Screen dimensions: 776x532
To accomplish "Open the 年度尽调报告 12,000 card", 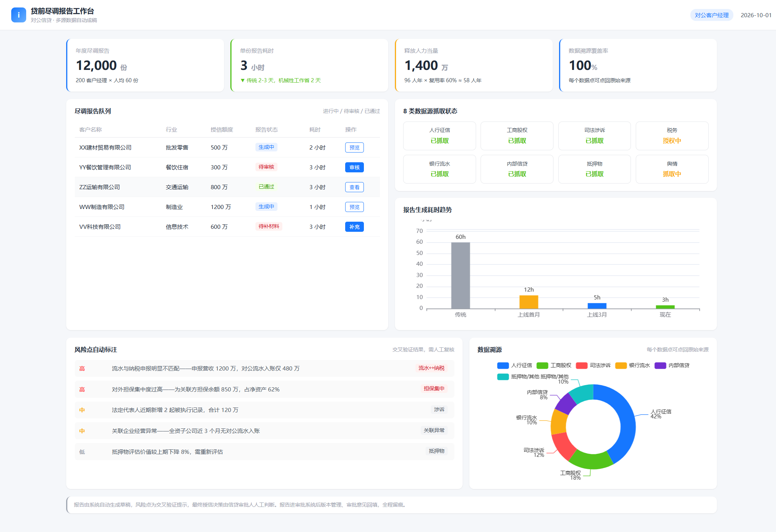I will [x=145, y=65].
